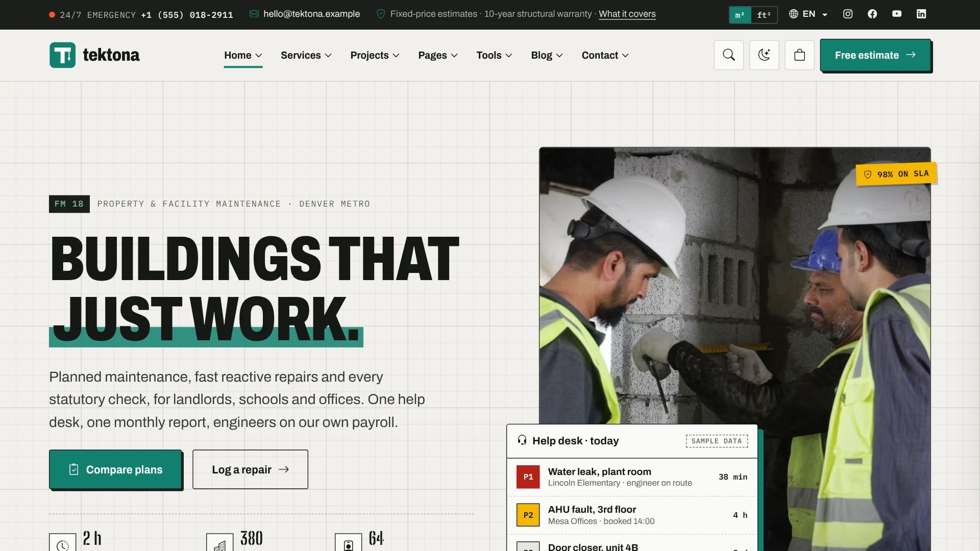Expand the Tools menu

(x=494, y=55)
